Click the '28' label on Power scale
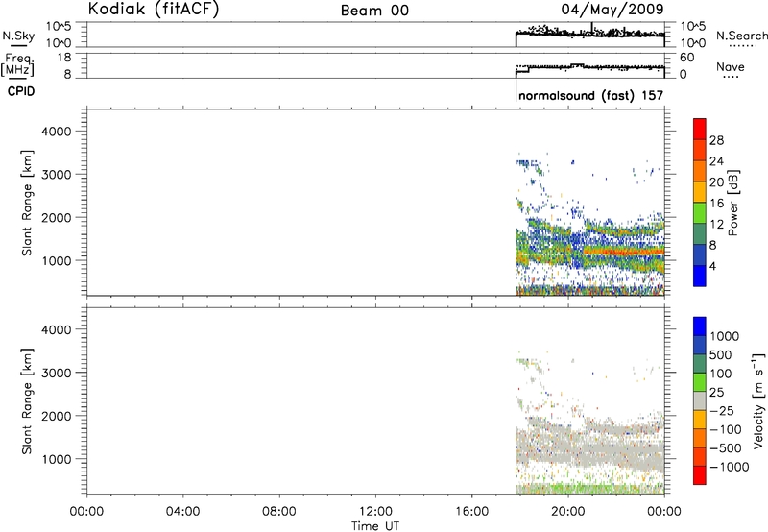Viewport: 768px width, 532px height. pyautogui.click(x=716, y=140)
